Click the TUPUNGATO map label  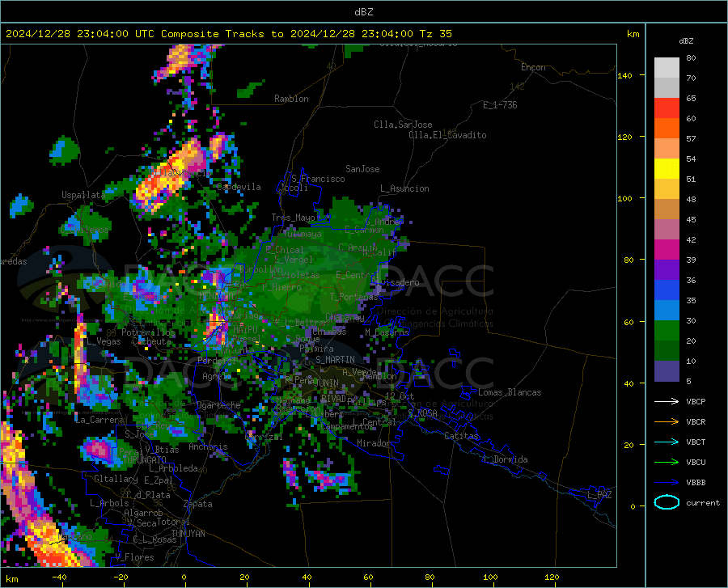pos(144,460)
